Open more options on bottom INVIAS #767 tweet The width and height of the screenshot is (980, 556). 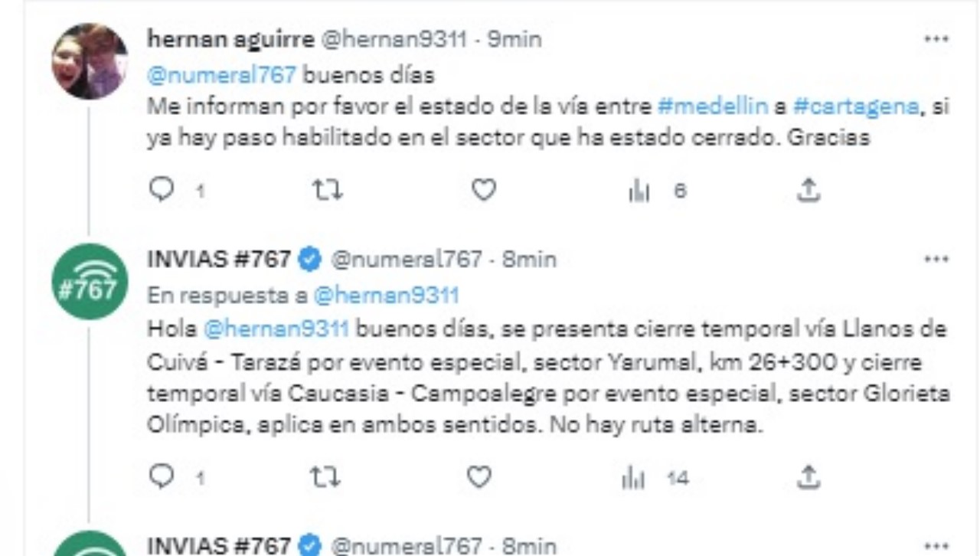point(937,546)
